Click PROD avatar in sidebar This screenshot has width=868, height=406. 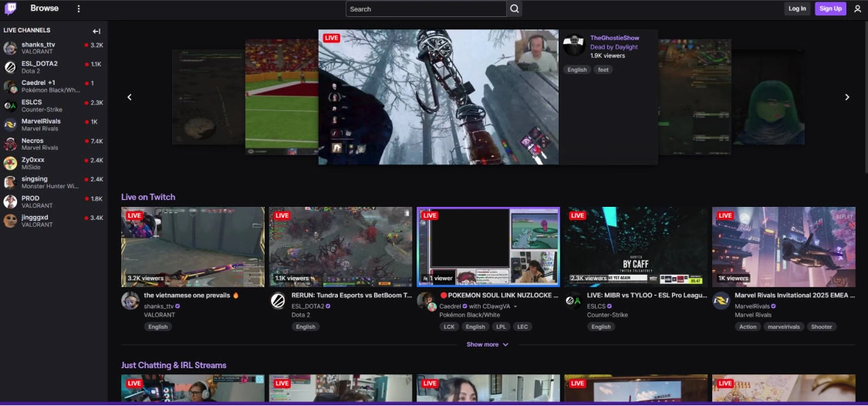[x=10, y=202]
